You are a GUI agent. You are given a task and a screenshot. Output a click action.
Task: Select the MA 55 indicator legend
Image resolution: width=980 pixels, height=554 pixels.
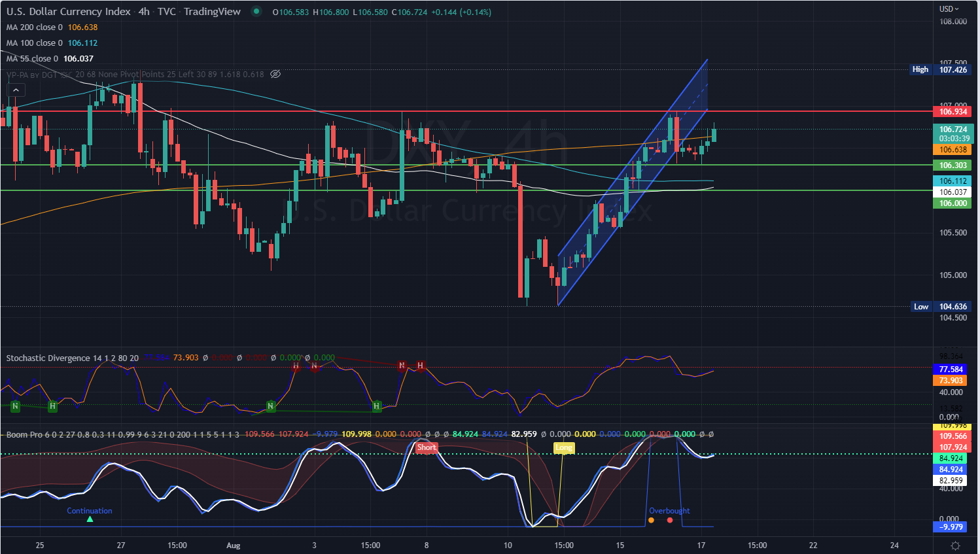(x=26, y=58)
